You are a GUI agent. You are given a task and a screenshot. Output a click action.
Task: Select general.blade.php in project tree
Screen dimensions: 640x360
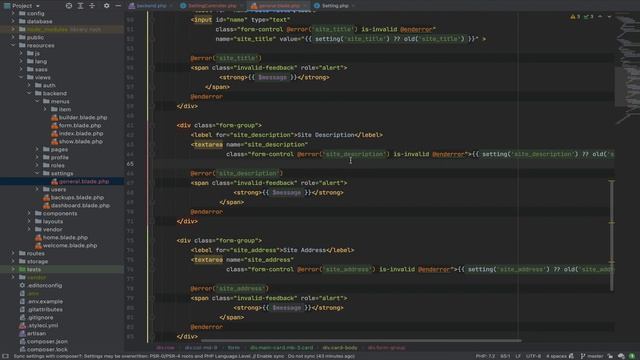point(80,181)
